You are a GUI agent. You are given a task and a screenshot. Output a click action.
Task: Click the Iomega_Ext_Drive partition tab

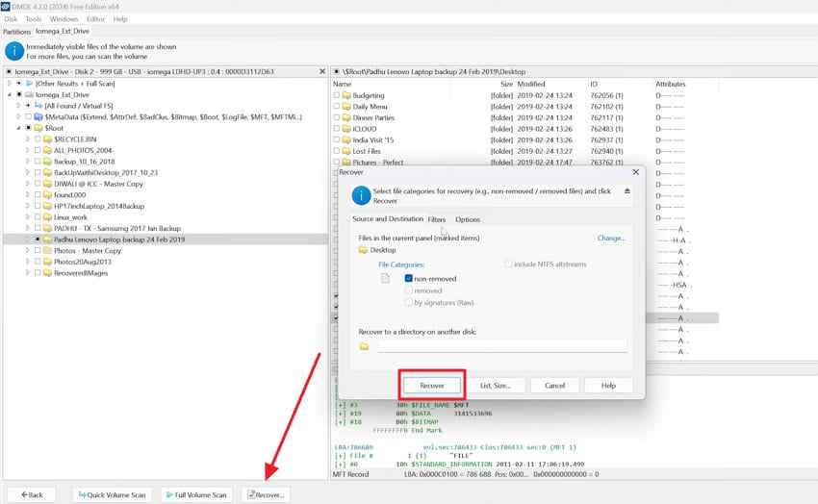click(63, 32)
